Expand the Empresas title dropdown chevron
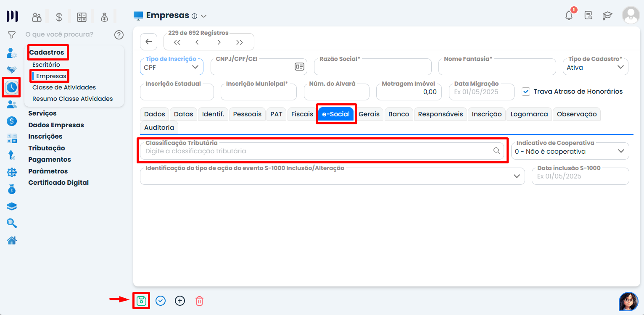 coord(204,16)
